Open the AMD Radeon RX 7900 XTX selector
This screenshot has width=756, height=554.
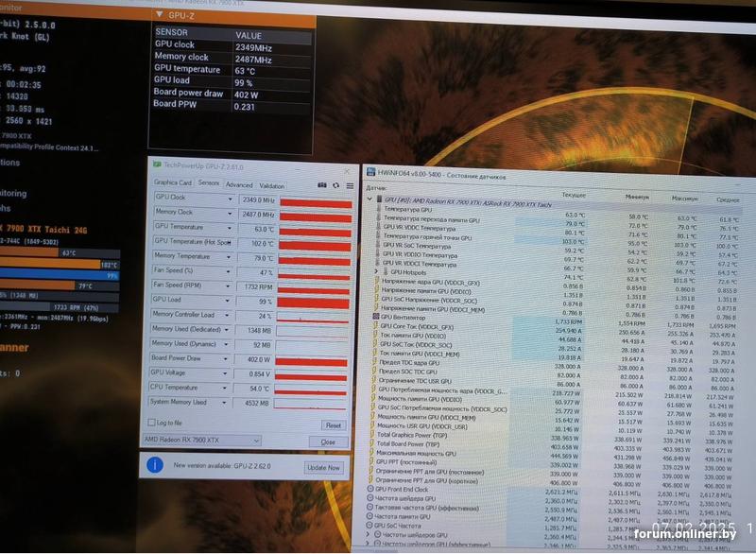pos(201,440)
